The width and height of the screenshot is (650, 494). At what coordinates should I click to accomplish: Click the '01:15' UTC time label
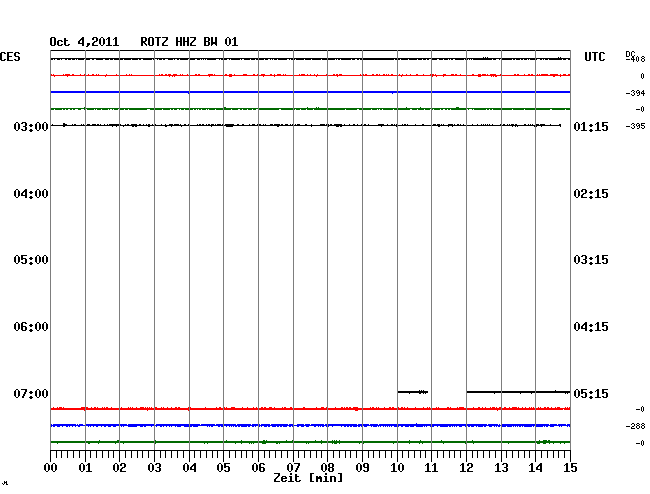(591, 126)
